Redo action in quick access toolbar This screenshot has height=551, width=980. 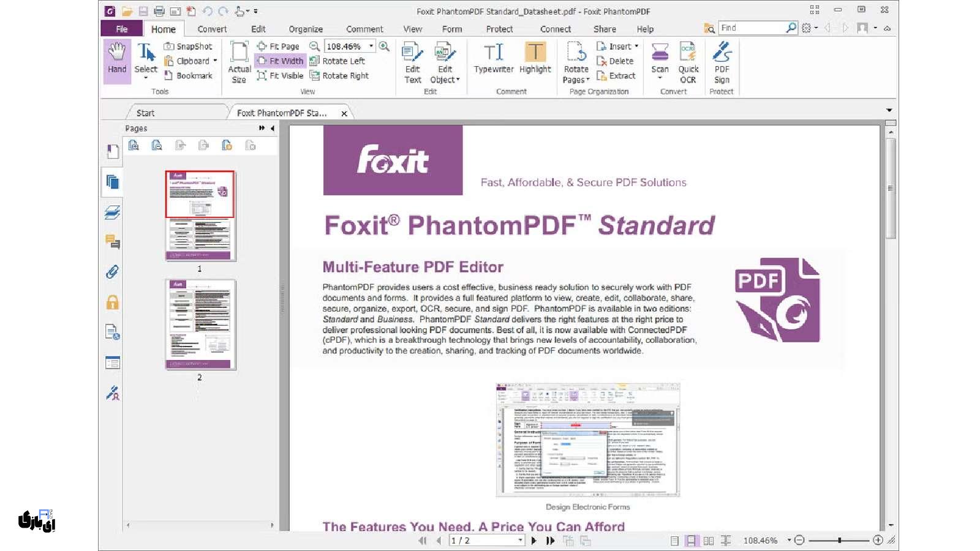click(223, 11)
